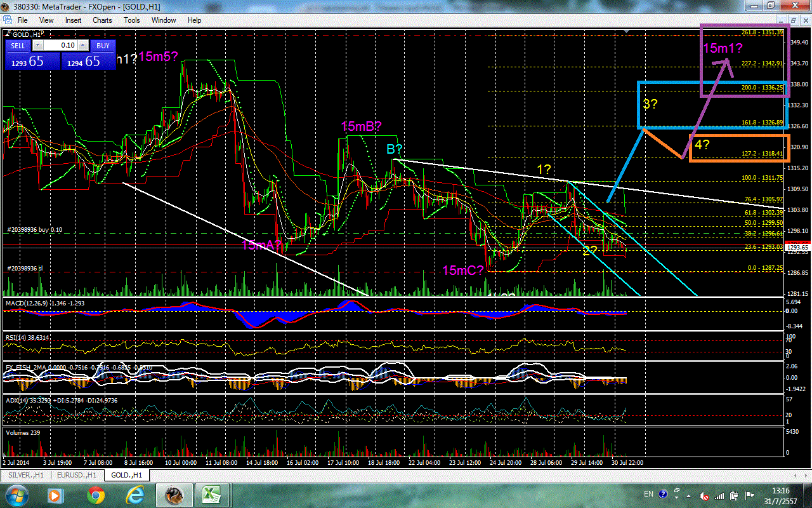Switch to the SILVER.,H1 chart tab
This screenshot has width=812, height=508.
click(26, 475)
